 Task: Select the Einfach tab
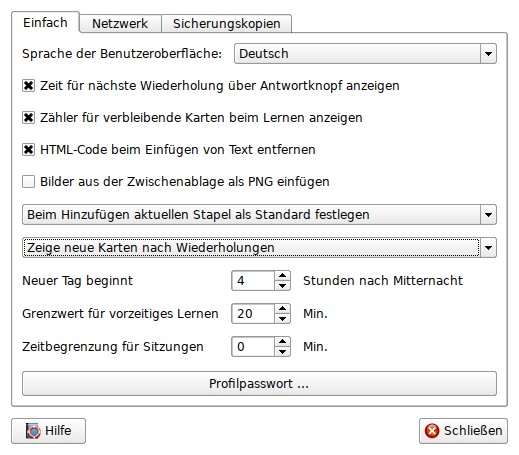(45, 23)
